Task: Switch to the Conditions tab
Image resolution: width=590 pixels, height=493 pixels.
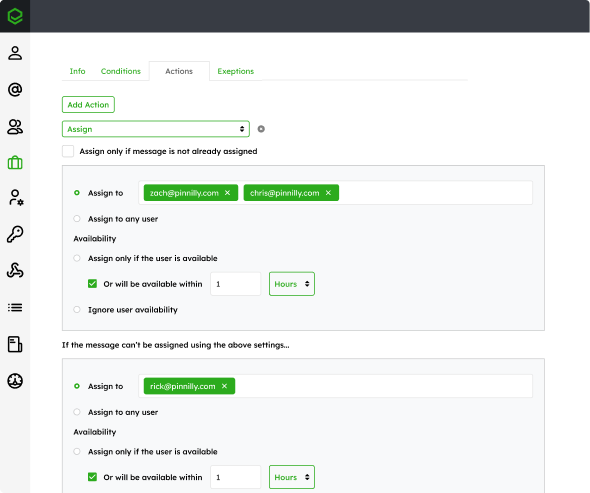Action: pyautogui.click(x=120, y=71)
